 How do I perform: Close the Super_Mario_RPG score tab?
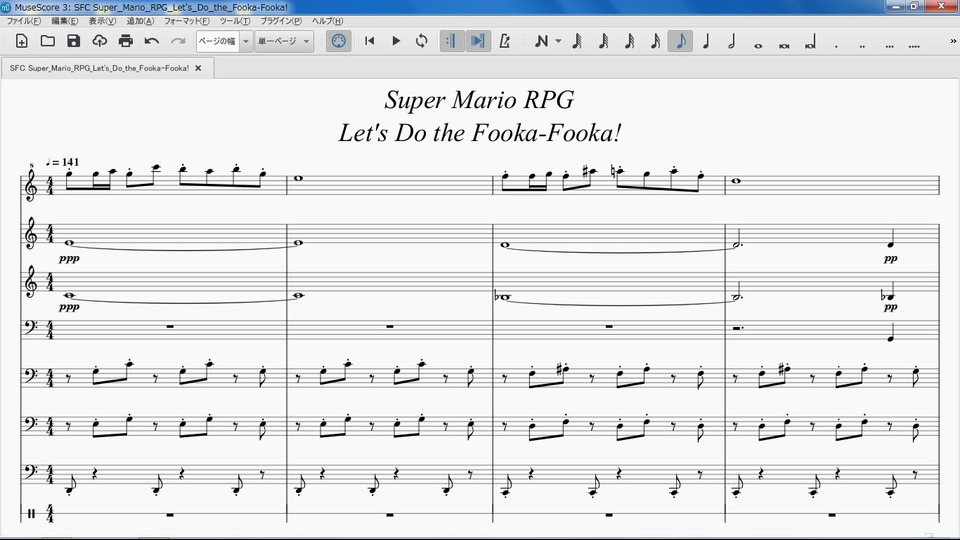click(198, 68)
